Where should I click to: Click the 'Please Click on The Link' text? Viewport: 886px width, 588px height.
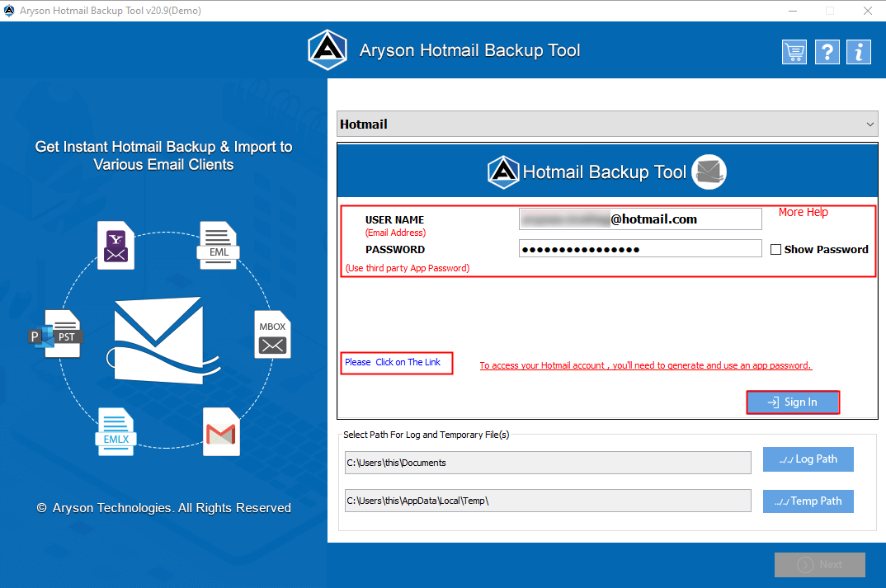click(x=393, y=362)
